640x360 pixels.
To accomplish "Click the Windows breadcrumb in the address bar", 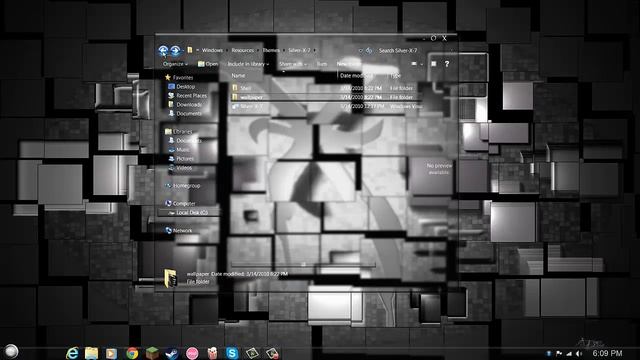I will click(x=212, y=50).
